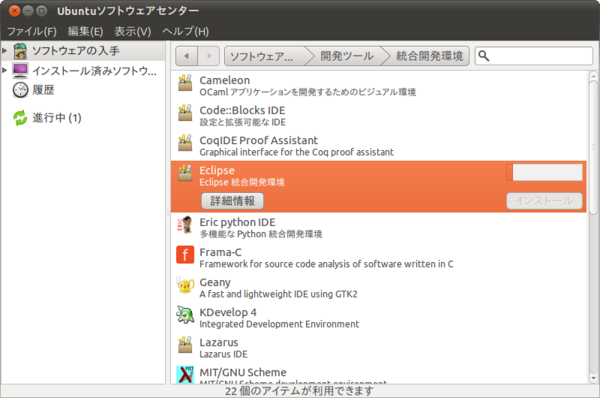Select the Eric python IDE title
Viewport: 600px width, 398px height.
click(x=237, y=222)
